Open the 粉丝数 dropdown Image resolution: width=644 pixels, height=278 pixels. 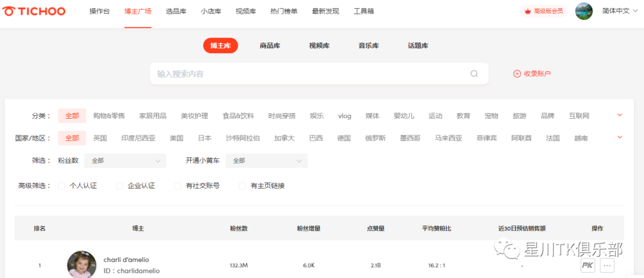pyautogui.click(x=125, y=161)
